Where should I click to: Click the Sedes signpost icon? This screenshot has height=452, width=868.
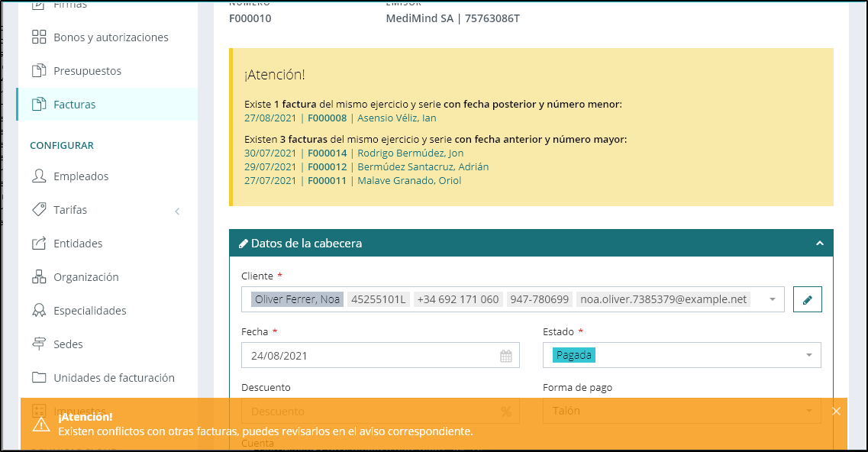coord(39,344)
